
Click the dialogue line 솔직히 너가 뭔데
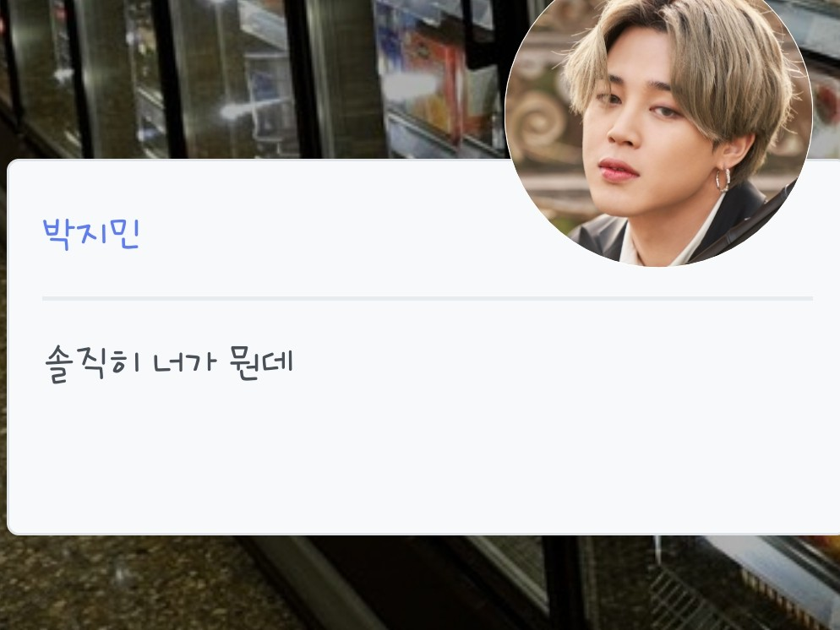coord(169,363)
